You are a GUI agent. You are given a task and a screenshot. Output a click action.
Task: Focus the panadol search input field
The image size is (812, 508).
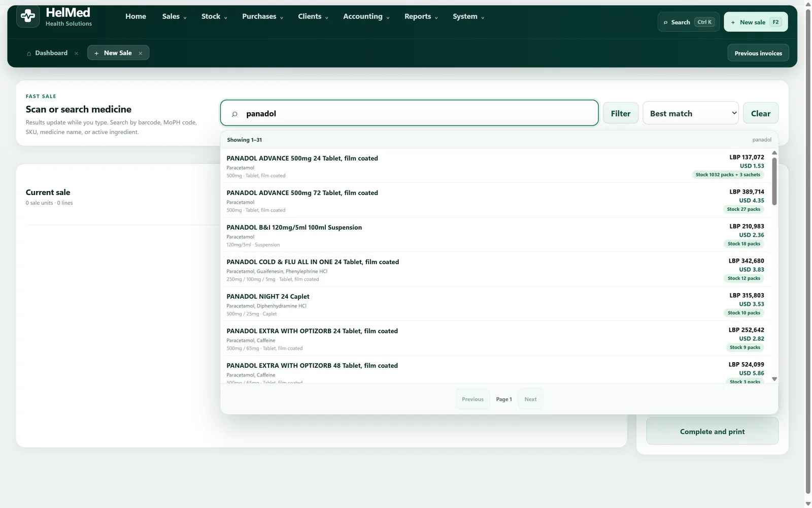point(409,113)
